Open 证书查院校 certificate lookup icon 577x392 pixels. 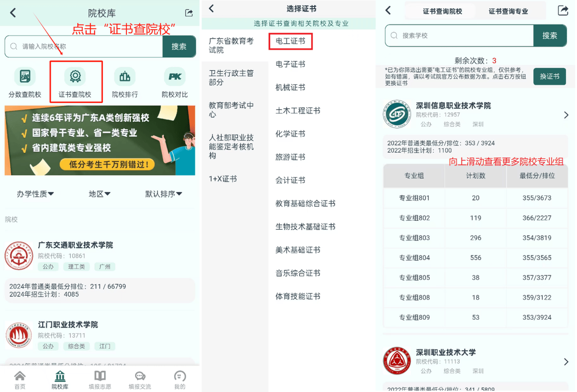coord(75,83)
